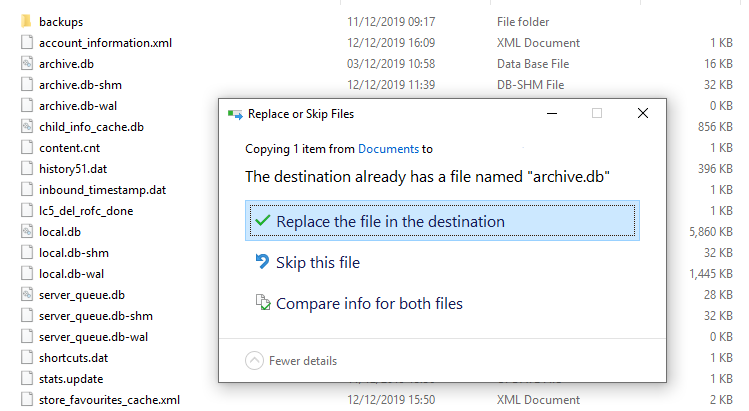Image resolution: width=749 pixels, height=411 pixels.
Task: Click the Compare info files icon
Action: tap(263, 303)
